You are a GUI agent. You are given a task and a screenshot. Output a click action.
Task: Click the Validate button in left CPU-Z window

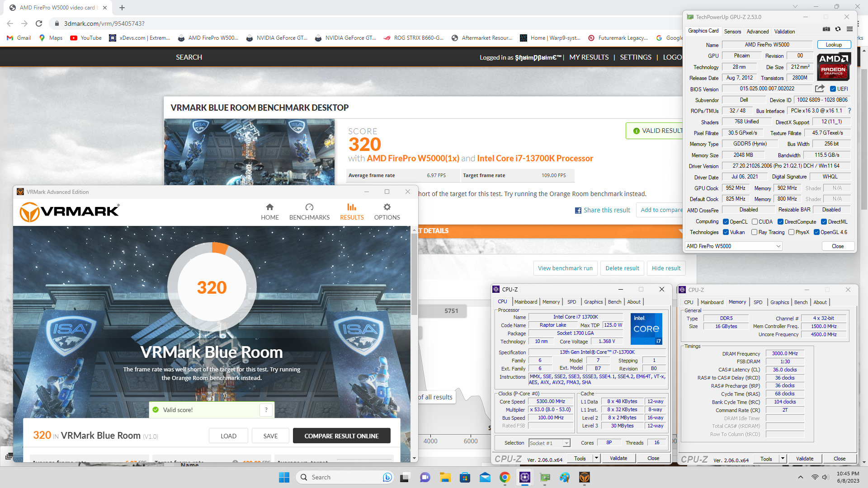(x=618, y=458)
